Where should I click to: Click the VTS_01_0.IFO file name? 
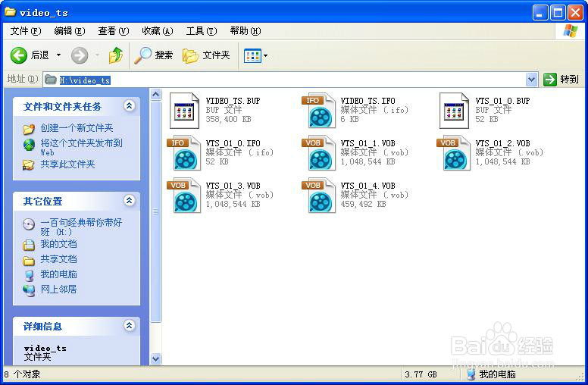tap(233, 143)
